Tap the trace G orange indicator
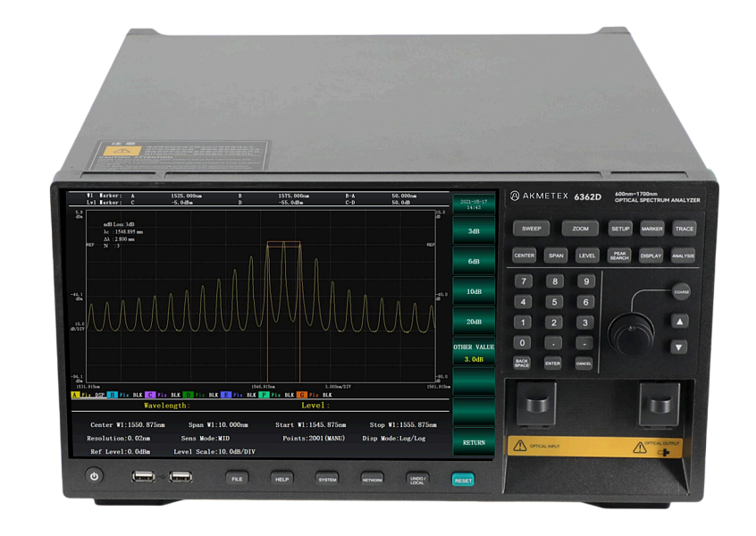 click(302, 395)
